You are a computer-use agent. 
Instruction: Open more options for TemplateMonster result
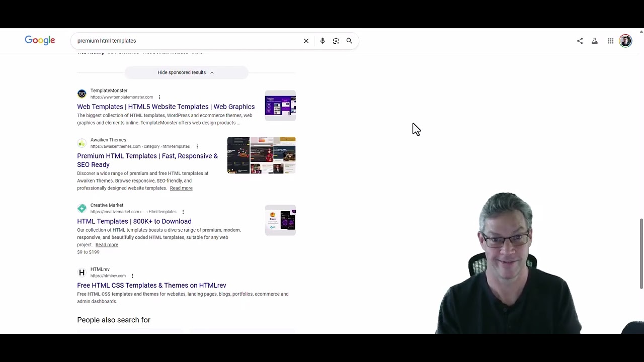pyautogui.click(x=159, y=97)
